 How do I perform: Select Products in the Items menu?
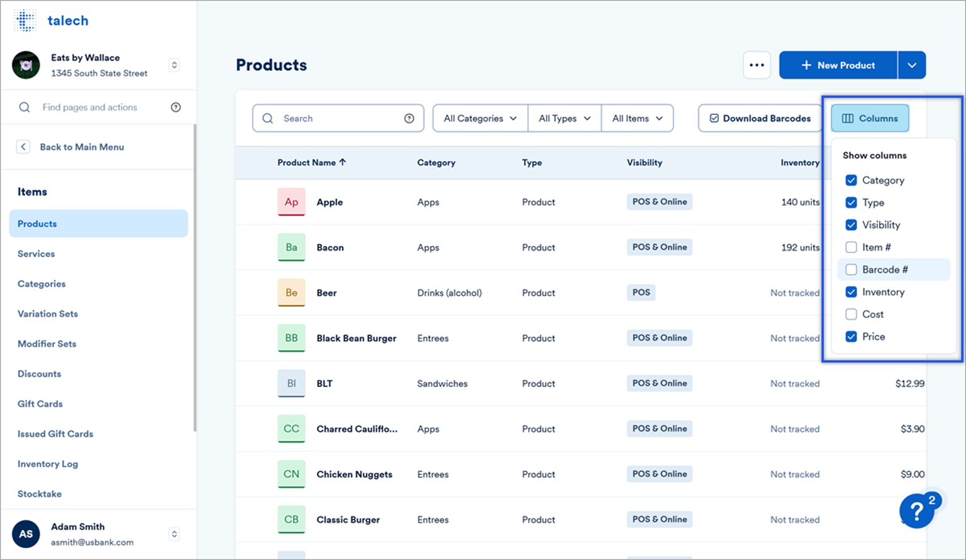coord(99,224)
